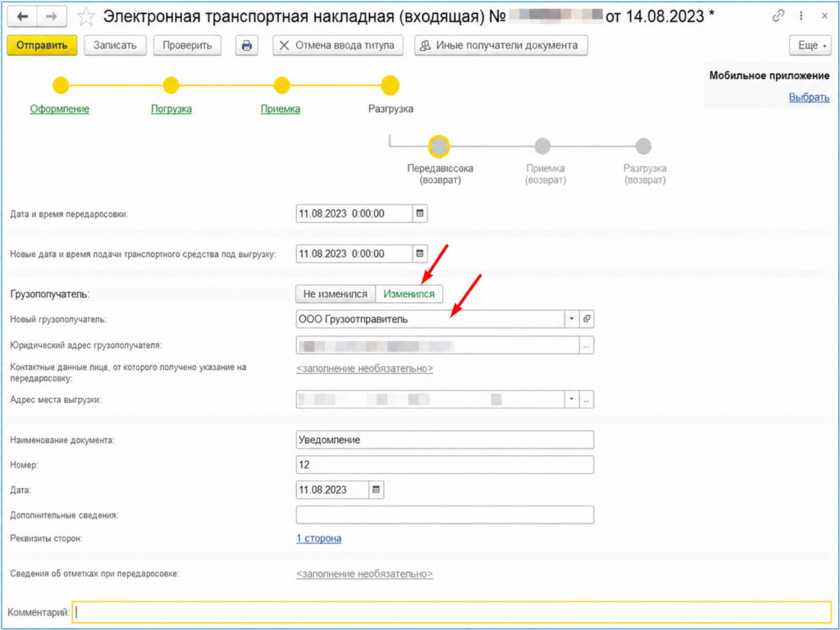Open the selected Новый грузополучатель record
This screenshot has height=630, width=840.
click(x=587, y=319)
